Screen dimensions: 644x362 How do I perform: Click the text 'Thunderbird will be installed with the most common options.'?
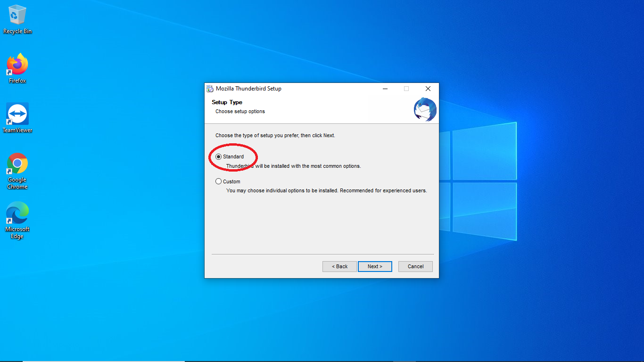pos(293,166)
